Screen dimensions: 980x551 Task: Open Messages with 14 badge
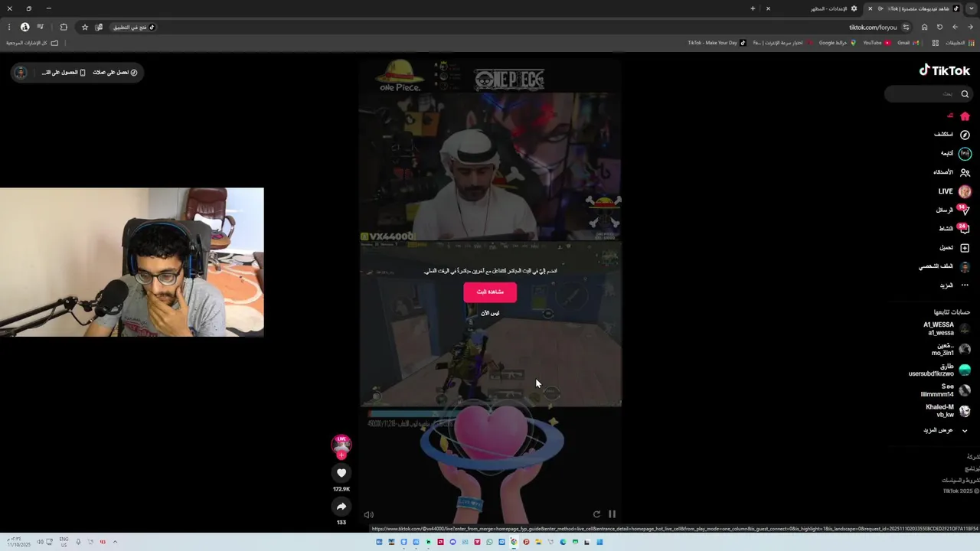[x=953, y=210]
